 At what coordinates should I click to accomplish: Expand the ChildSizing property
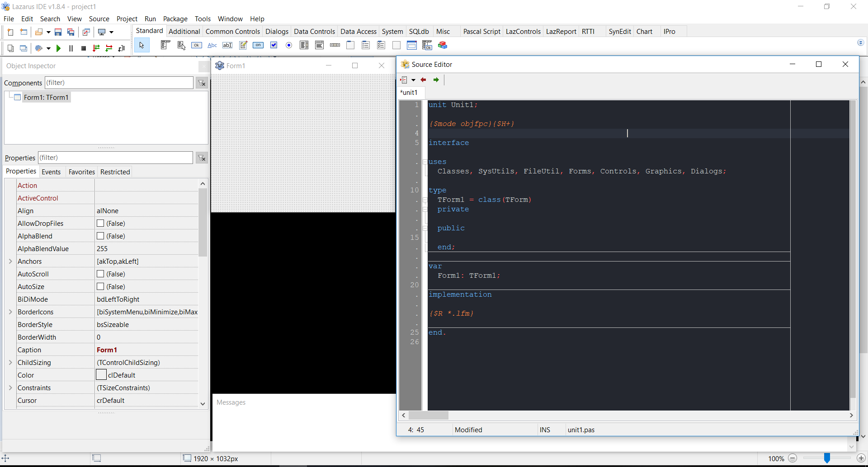[10, 363]
